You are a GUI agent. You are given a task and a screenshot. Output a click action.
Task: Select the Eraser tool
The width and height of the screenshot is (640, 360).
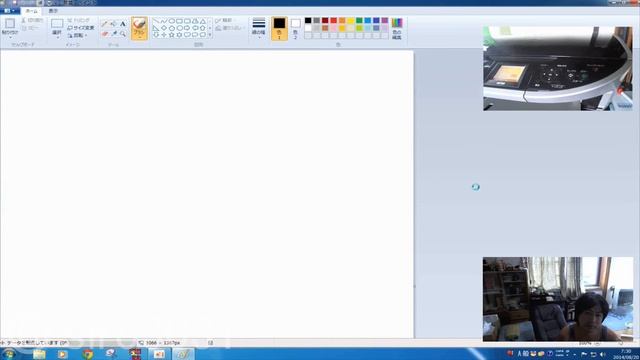pos(104,34)
